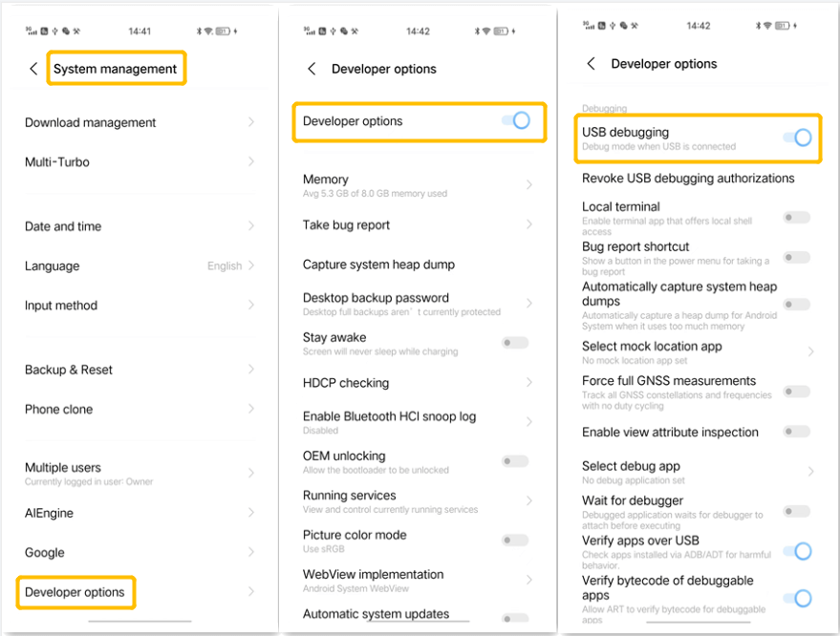Tap back arrow beside System management title
Screen dimensions: 840x636
click(x=33, y=69)
